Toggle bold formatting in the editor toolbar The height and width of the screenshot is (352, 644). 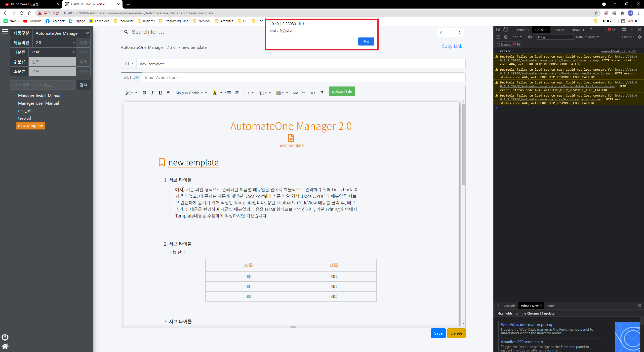tap(144, 93)
